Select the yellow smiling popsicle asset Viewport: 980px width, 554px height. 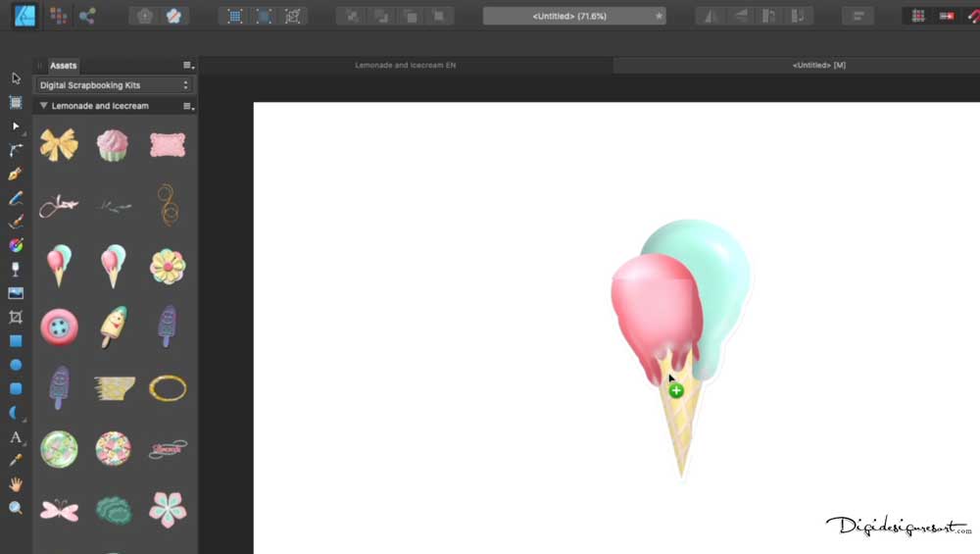coord(113,327)
